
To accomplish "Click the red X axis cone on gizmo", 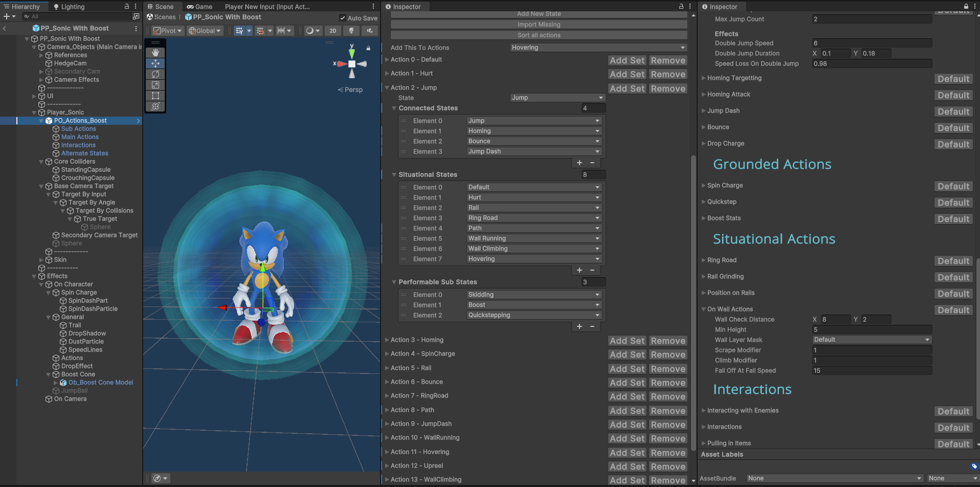I will coord(341,64).
